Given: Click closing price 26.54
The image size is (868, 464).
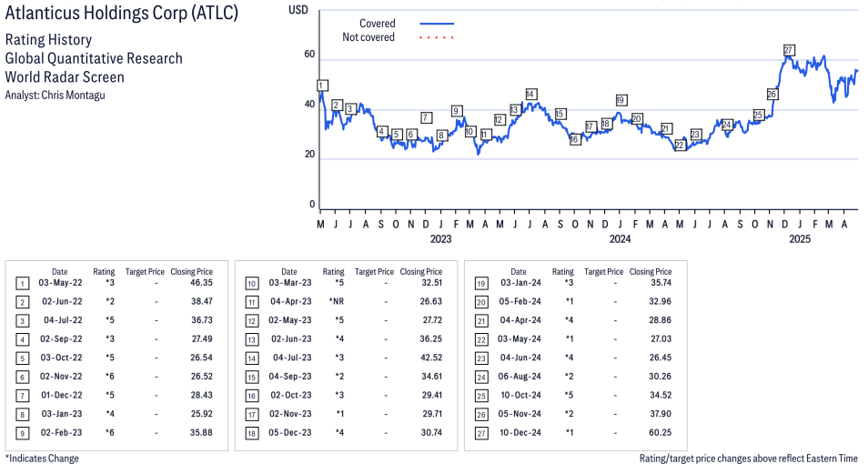Looking at the screenshot, I should [x=201, y=358].
